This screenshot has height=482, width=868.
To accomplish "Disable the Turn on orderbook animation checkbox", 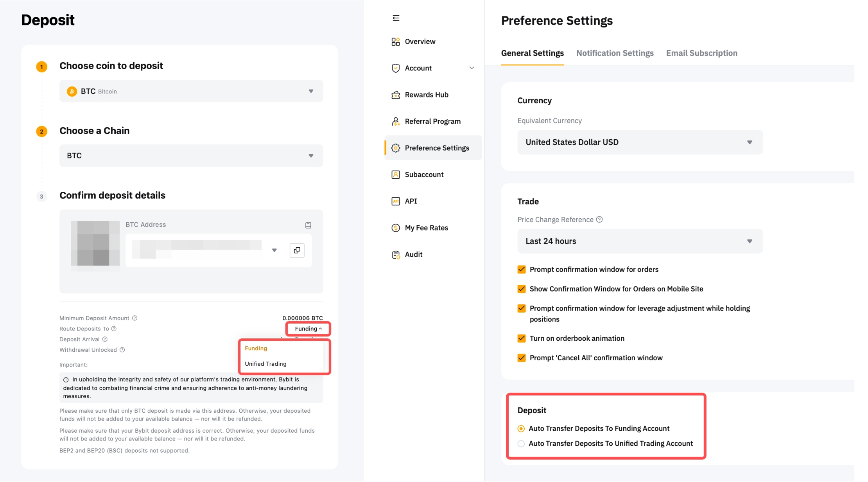I will pos(522,338).
